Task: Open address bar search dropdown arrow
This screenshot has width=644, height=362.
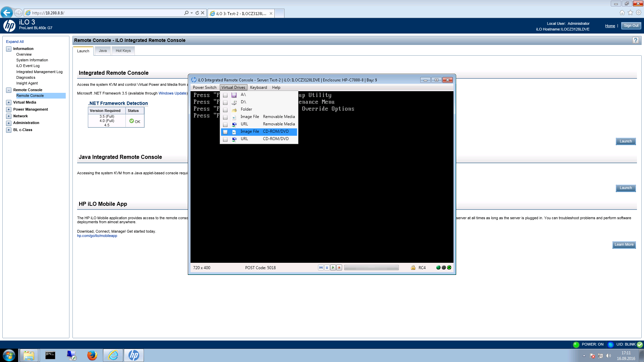Action: click(192, 13)
